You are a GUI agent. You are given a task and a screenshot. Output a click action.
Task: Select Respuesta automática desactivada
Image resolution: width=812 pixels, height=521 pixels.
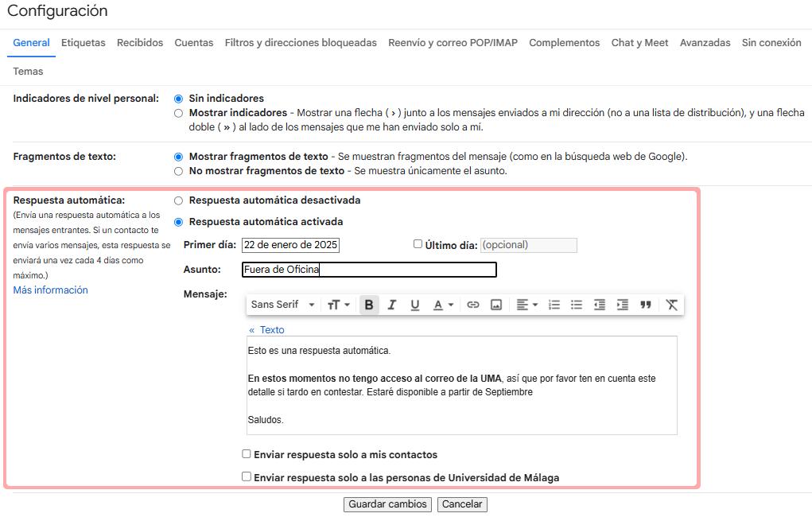pyautogui.click(x=179, y=200)
